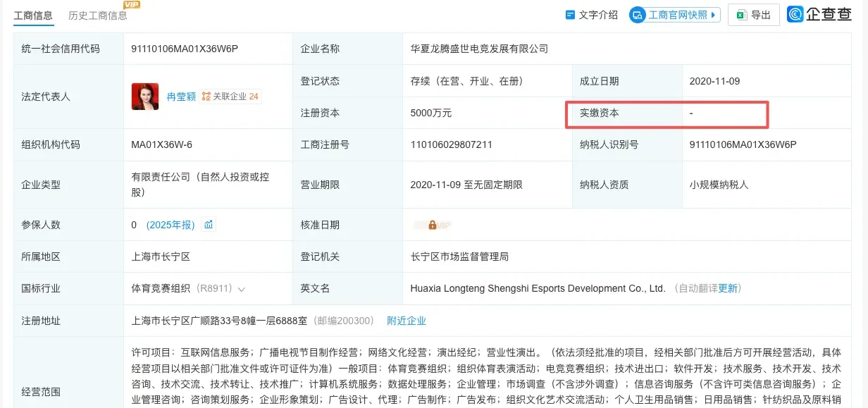
Task: Click the 工商官网快照 snapshot icon
Action: [x=638, y=15]
